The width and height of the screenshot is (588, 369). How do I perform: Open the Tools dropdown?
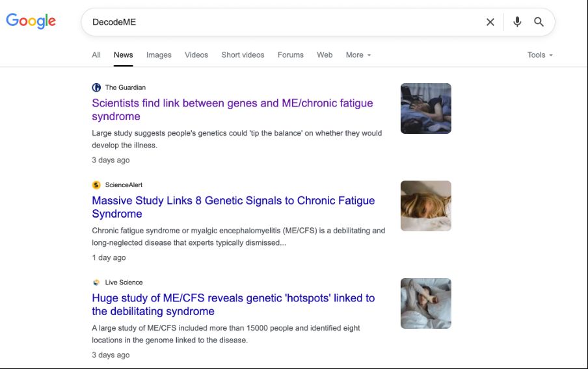click(x=540, y=55)
